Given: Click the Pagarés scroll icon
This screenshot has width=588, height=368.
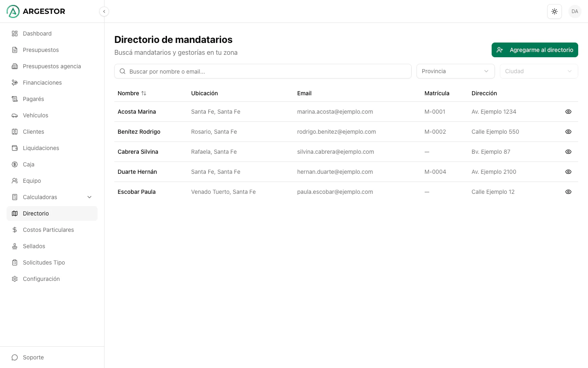Looking at the screenshot, I should tap(15, 99).
